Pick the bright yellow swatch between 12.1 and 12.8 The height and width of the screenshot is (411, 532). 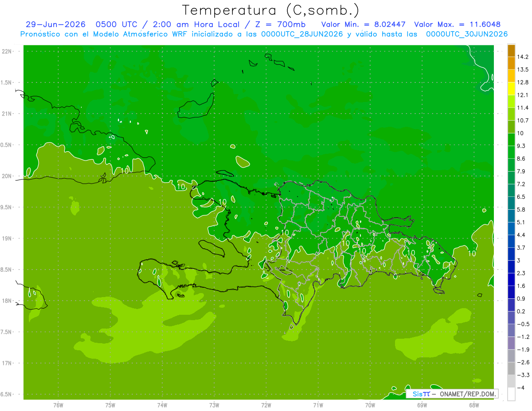tap(511, 89)
